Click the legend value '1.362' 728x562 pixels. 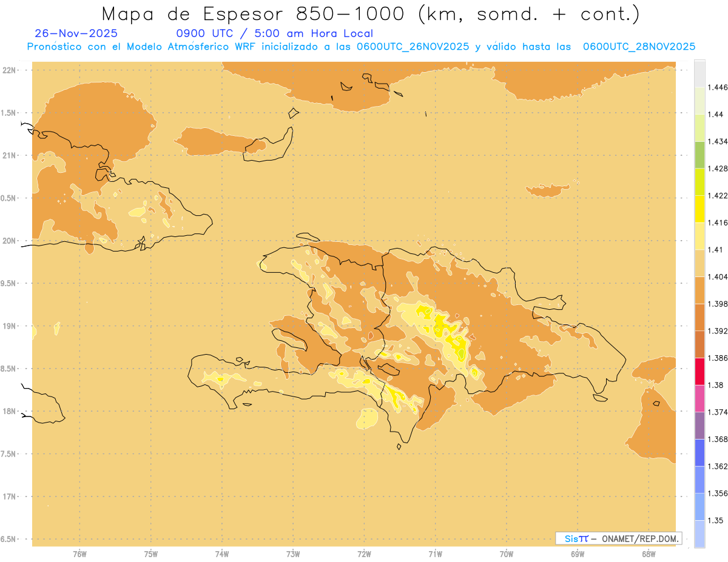pos(718,466)
